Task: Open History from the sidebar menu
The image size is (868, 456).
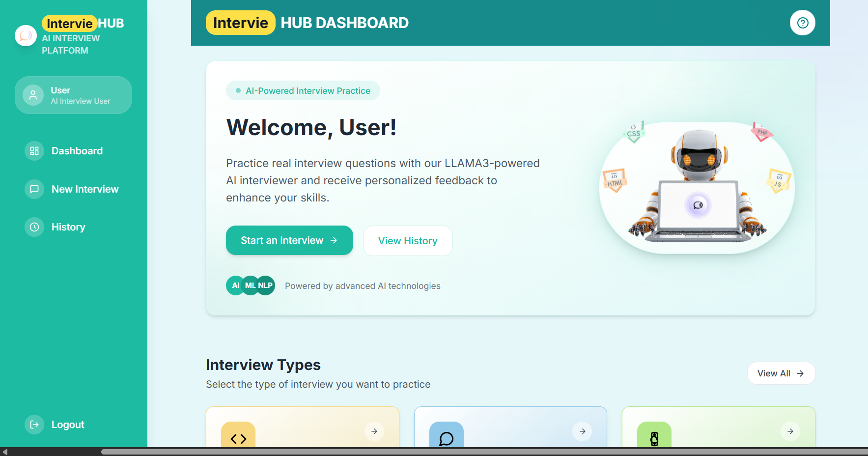Action: 68,227
